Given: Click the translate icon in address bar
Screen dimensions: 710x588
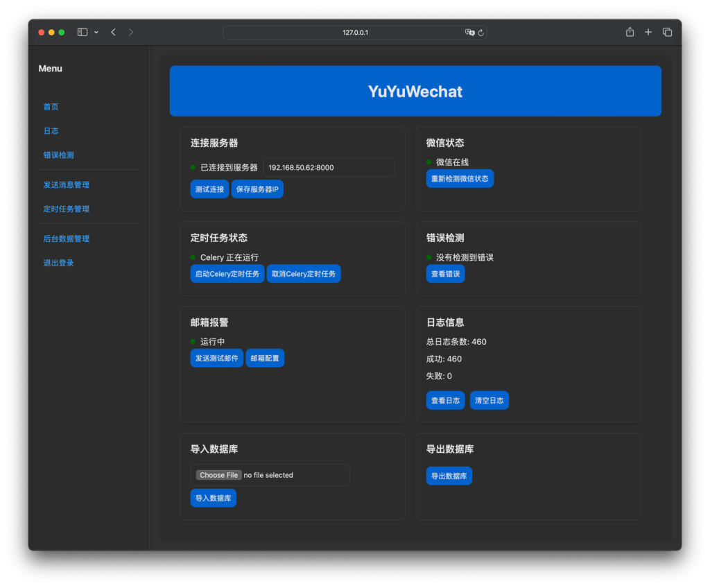Looking at the screenshot, I should pyautogui.click(x=469, y=32).
